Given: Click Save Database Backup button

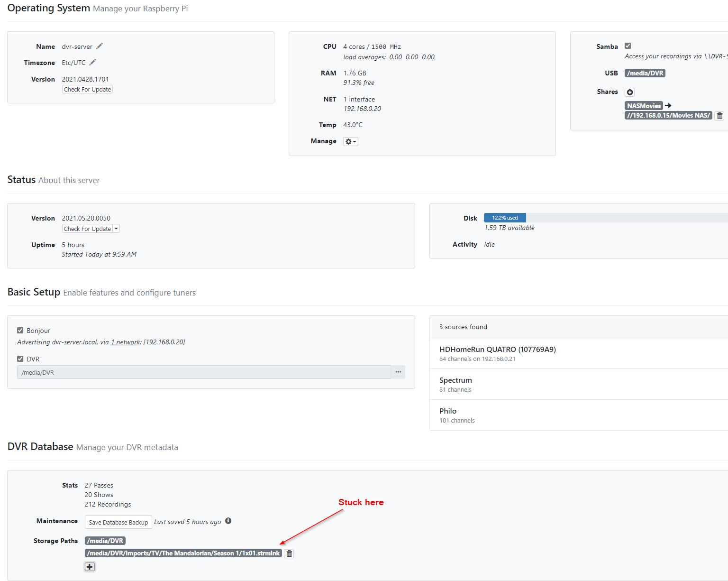Looking at the screenshot, I should (118, 522).
